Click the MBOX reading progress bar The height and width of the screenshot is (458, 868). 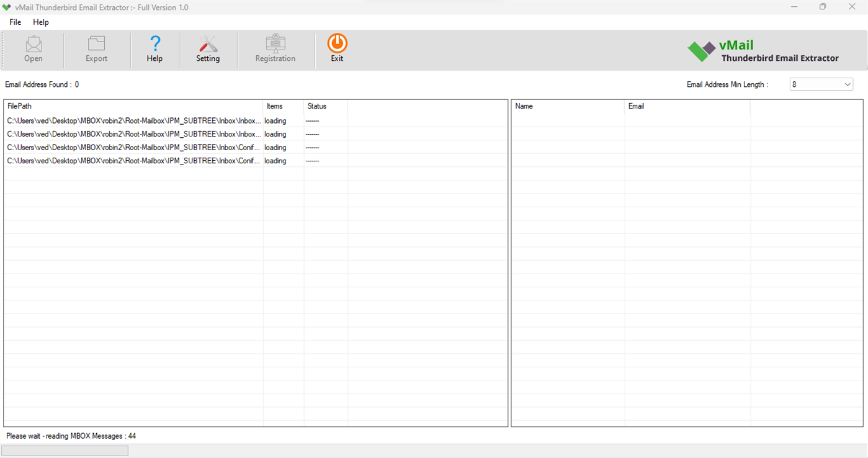65,450
